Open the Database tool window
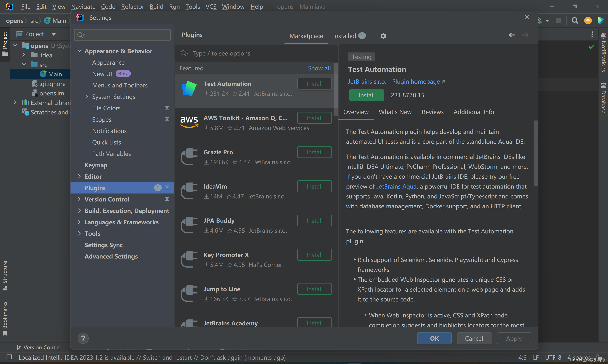The width and height of the screenshot is (608, 364). click(x=603, y=98)
